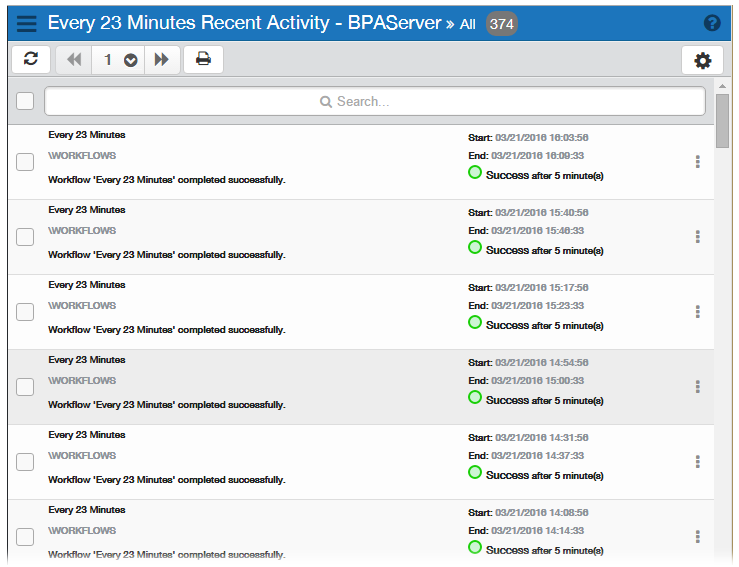
Task: Go to the next page of results
Action: click(x=161, y=60)
